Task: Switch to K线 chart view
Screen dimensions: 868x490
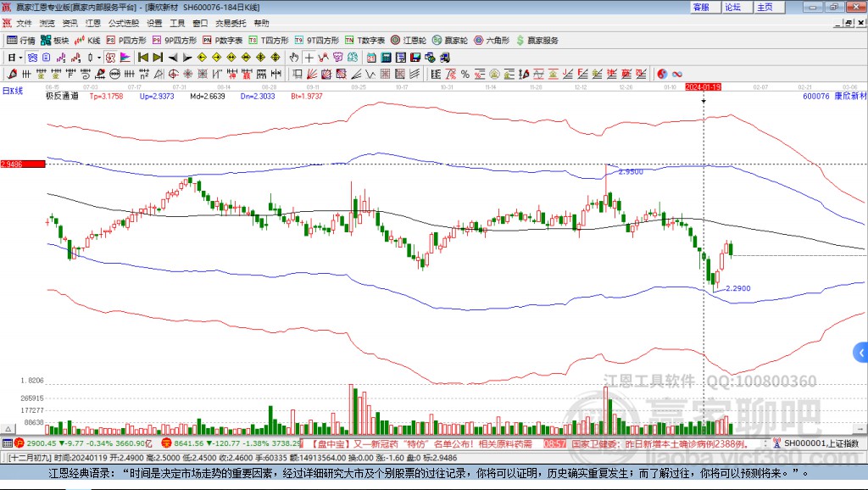Action: click(87, 41)
